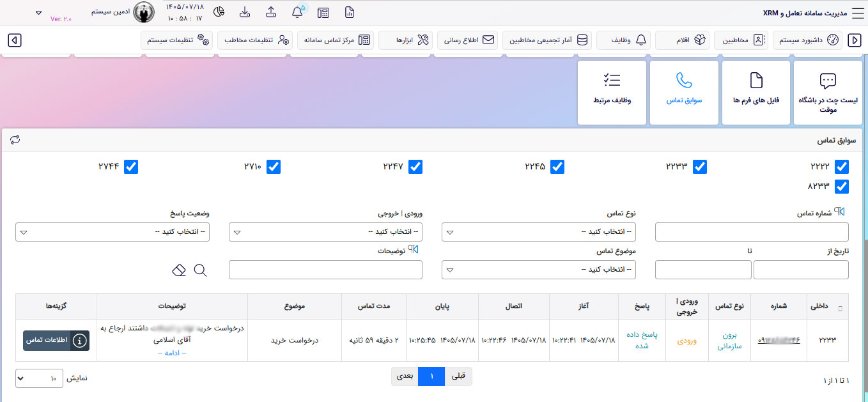Expand the user menu arrow near Ver: 2.0
This screenshot has width=868, height=402.
(x=38, y=12)
